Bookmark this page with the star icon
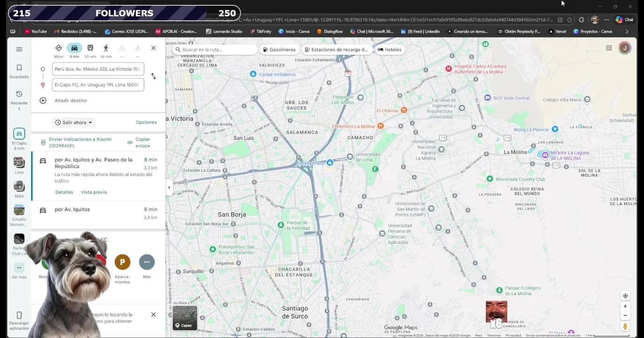Viewport: 644px width, 338px height. (569, 20)
